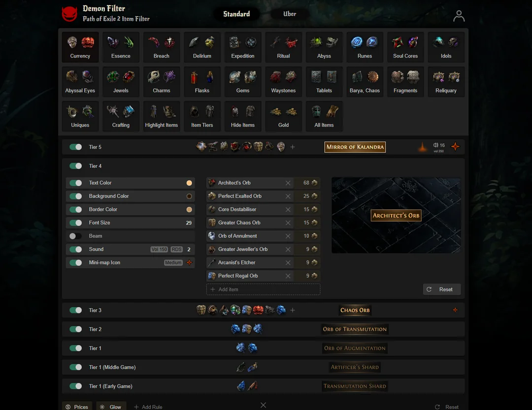532x410 pixels.
Task: Toggle the Tier 4 rule switch
Action: tap(76, 166)
